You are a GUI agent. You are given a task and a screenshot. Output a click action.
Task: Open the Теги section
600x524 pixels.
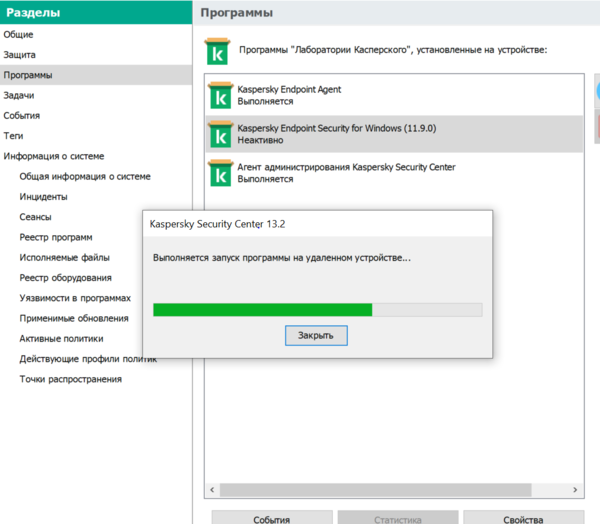point(13,136)
